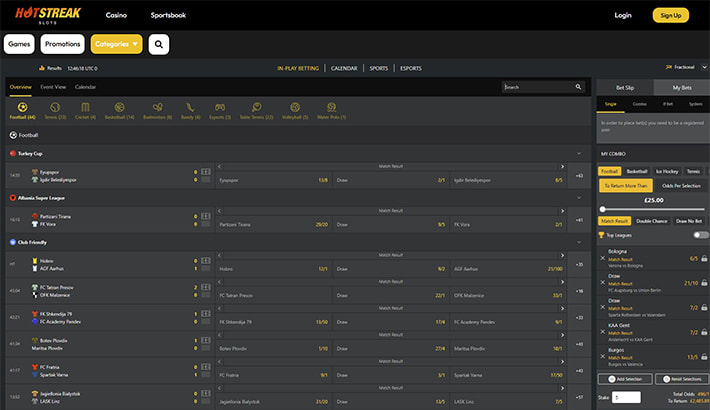
Task: Select the Tennis sport icon
Action: [56, 108]
